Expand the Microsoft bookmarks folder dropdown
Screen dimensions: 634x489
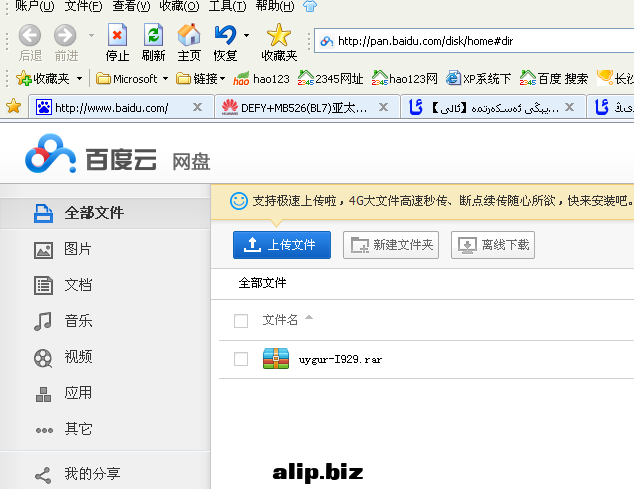click(165, 78)
